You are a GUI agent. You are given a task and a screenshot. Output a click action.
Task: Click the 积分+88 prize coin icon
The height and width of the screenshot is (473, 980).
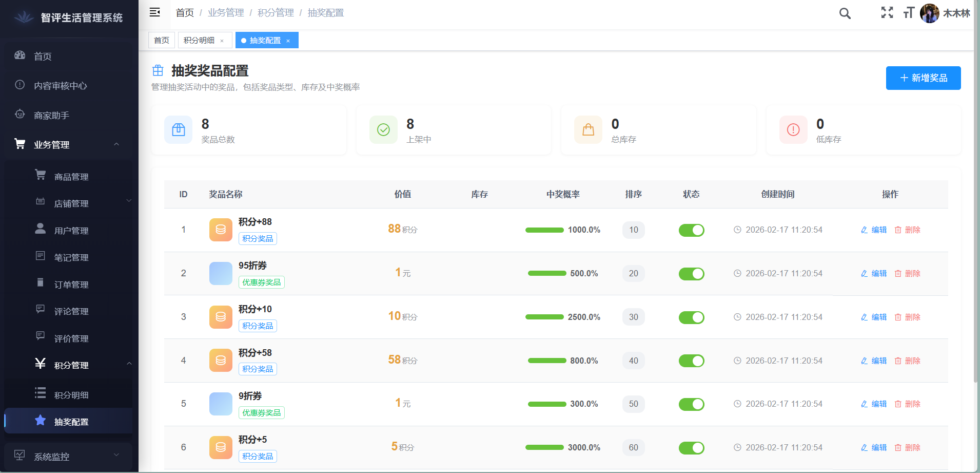(221, 230)
